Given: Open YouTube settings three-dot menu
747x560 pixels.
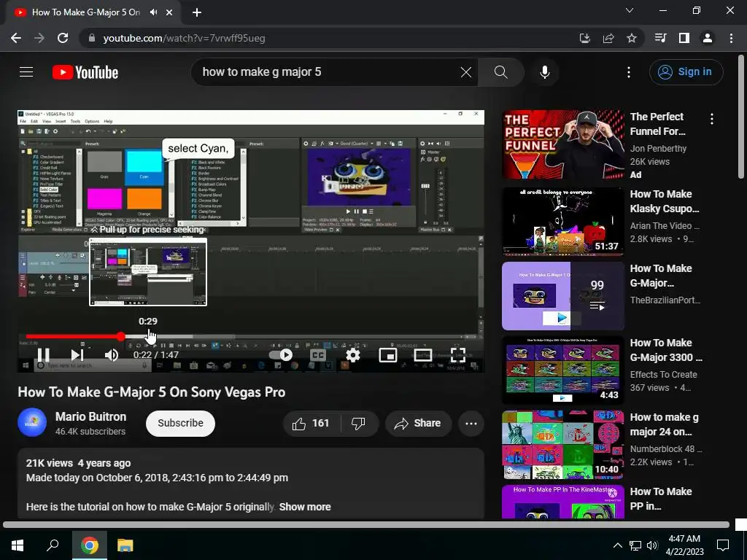Looking at the screenshot, I should [x=628, y=72].
